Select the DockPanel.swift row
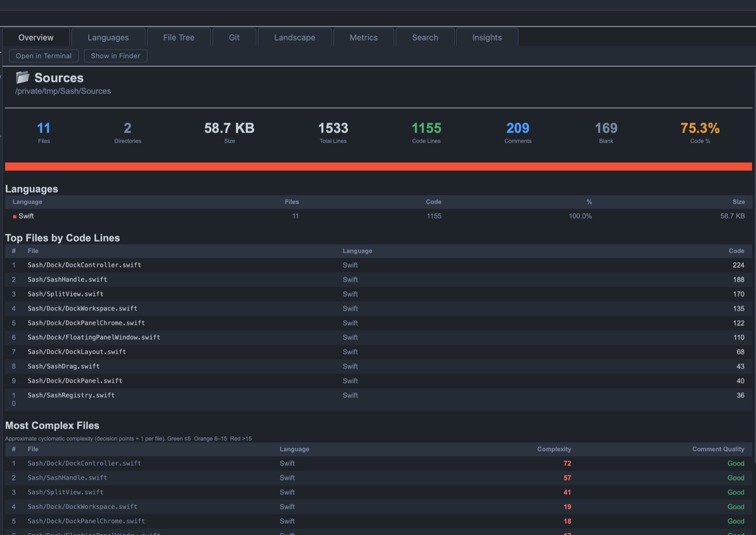The width and height of the screenshot is (756, 535). [x=379, y=381]
